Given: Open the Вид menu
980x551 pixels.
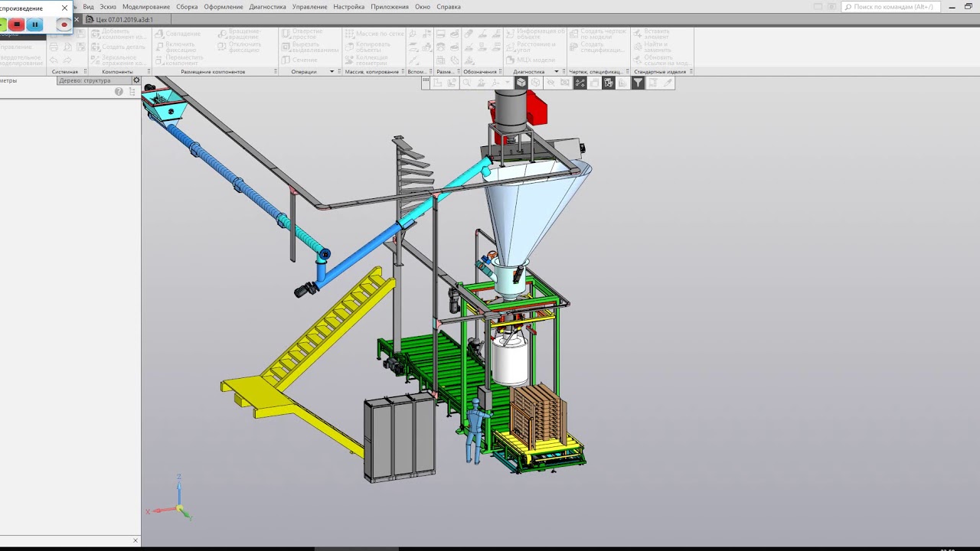Looking at the screenshot, I should click(88, 7).
